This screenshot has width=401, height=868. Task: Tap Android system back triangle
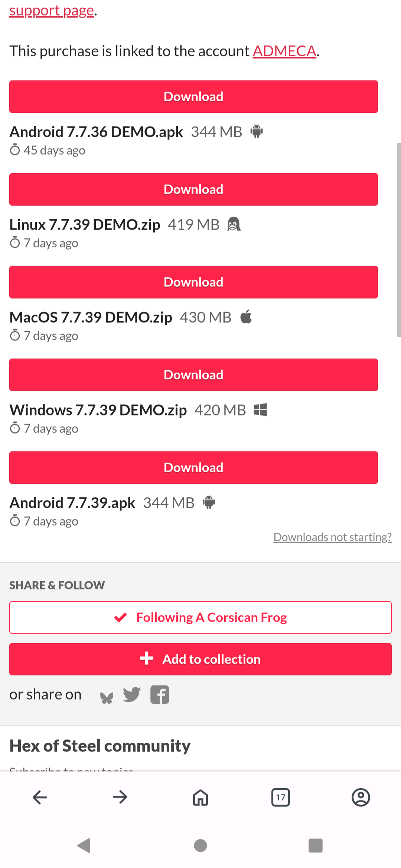pos(84,846)
